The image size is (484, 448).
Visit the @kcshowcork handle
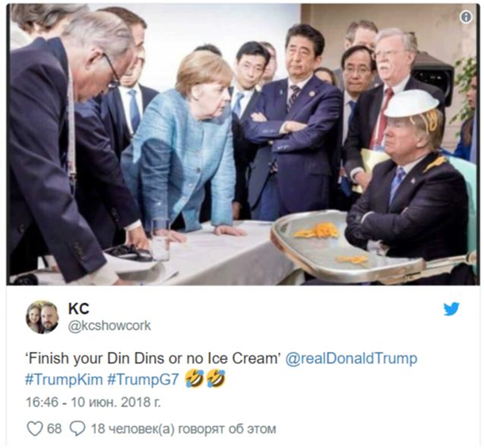109,326
